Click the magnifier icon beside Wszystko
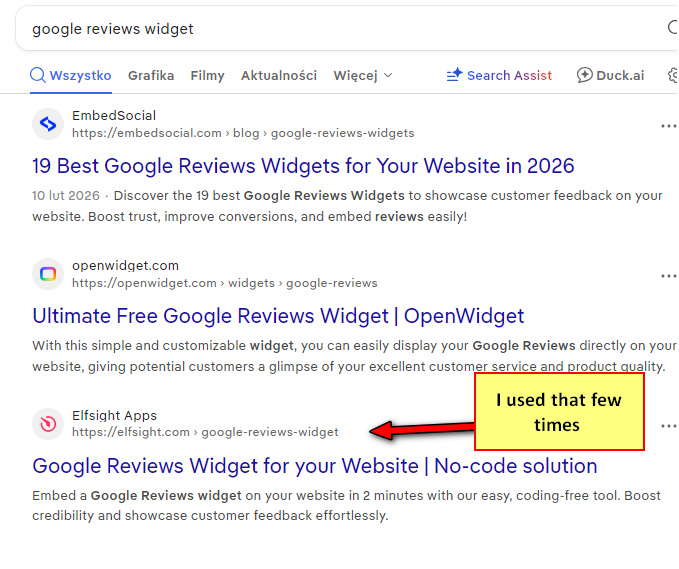679x569 pixels. coord(38,75)
